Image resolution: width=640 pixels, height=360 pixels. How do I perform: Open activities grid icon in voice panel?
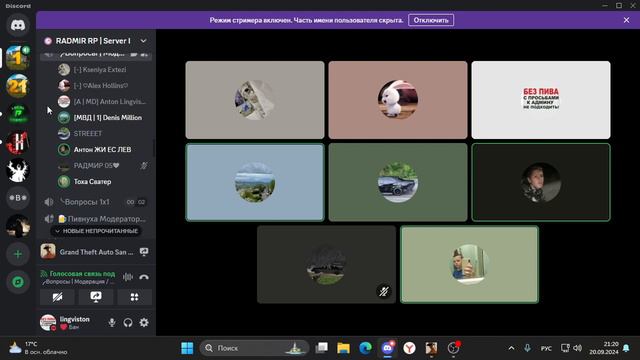coord(134,297)
